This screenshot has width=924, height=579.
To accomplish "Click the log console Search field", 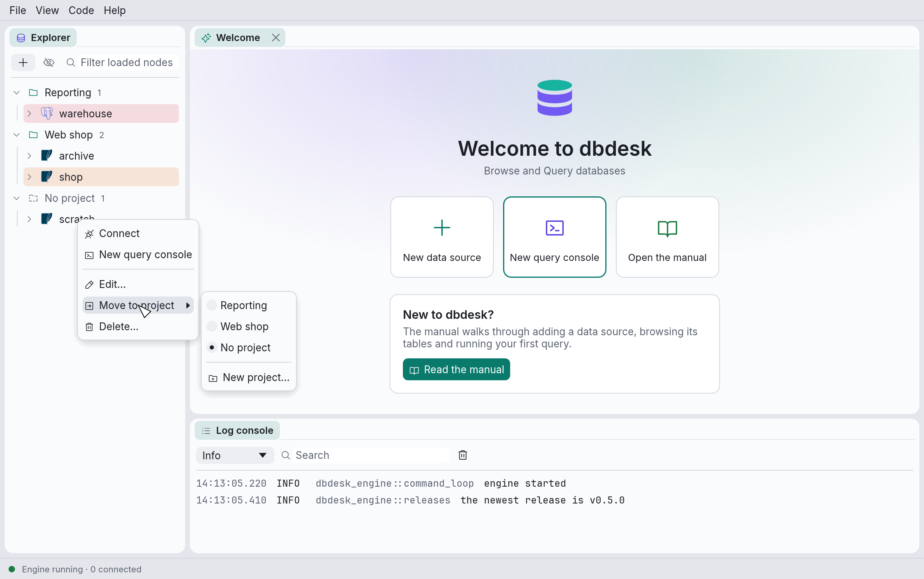I will [370, 455].
